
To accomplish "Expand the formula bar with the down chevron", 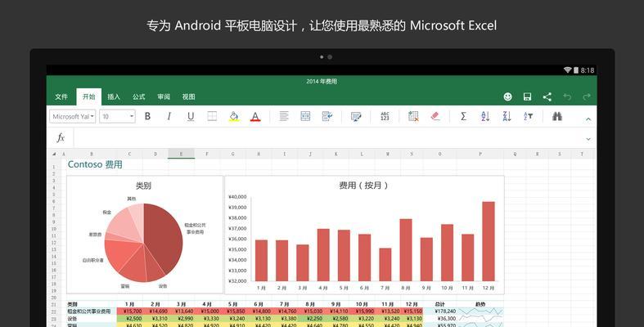I will coord(588,139).
